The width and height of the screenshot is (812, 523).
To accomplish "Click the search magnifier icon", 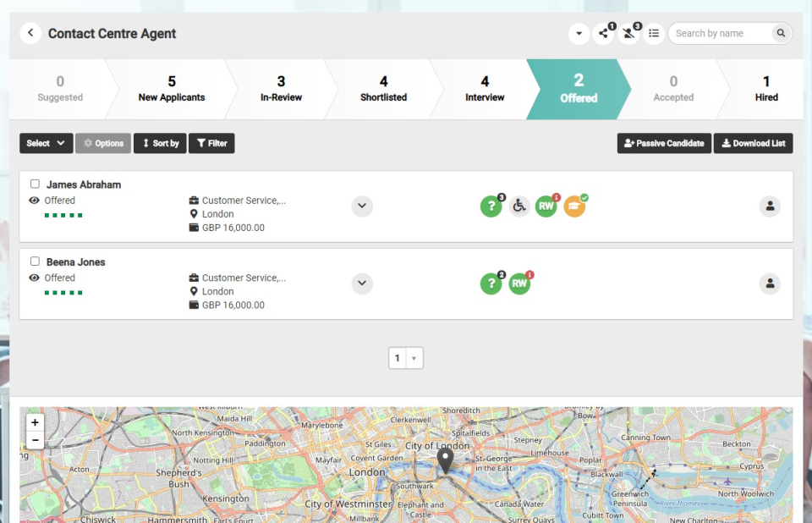I will 781,34.
